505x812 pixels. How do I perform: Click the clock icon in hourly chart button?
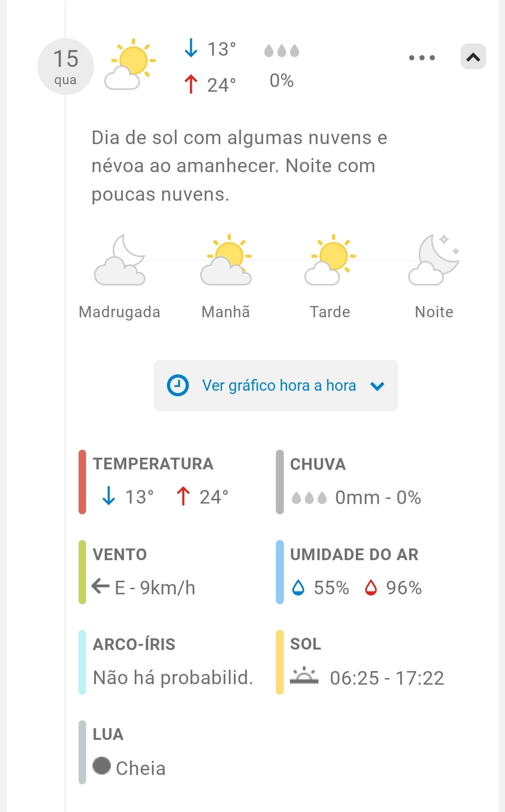178,386
